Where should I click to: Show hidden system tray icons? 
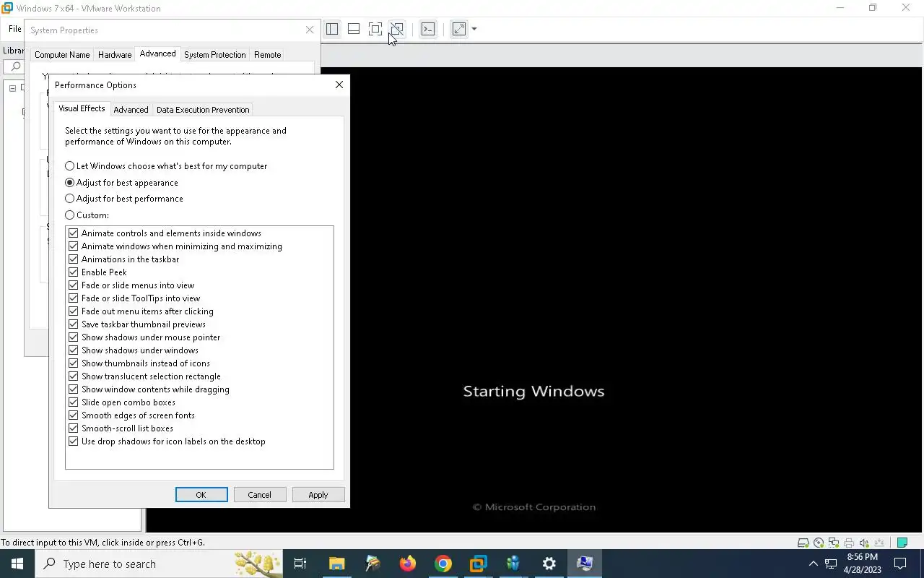[x=813, y=564]
